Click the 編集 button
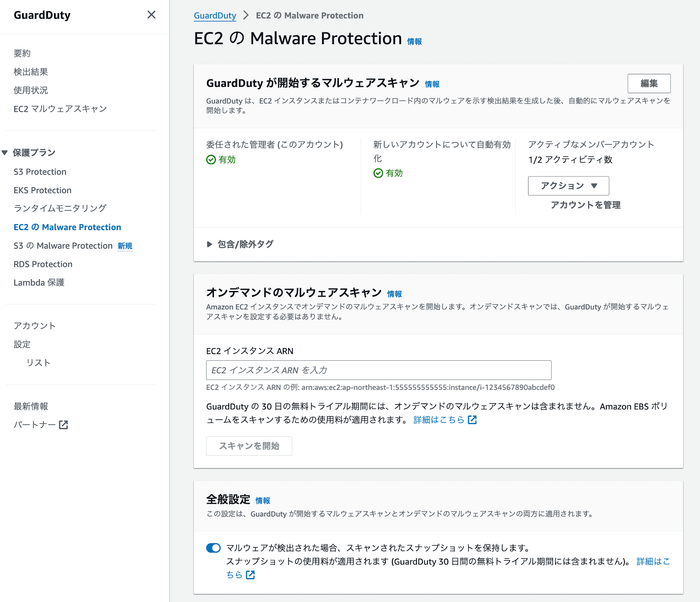 (649, 83)
